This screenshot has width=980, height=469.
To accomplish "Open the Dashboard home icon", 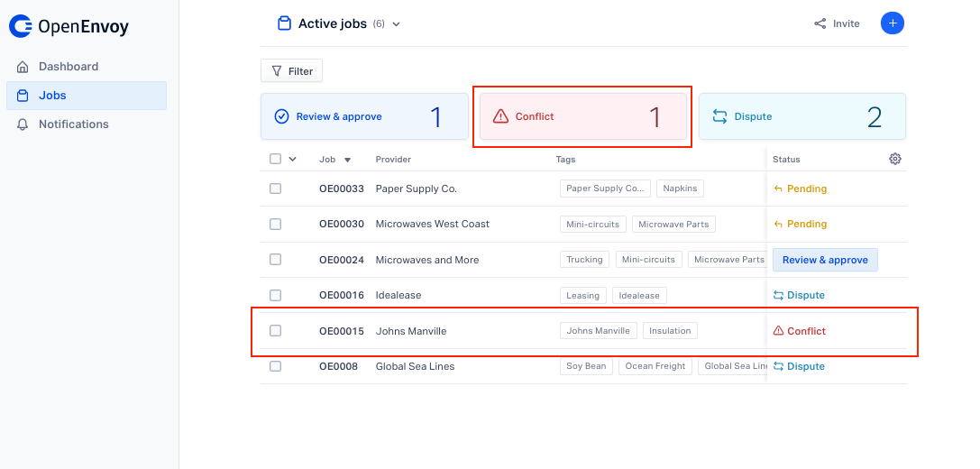I will [x=23, y=67].
